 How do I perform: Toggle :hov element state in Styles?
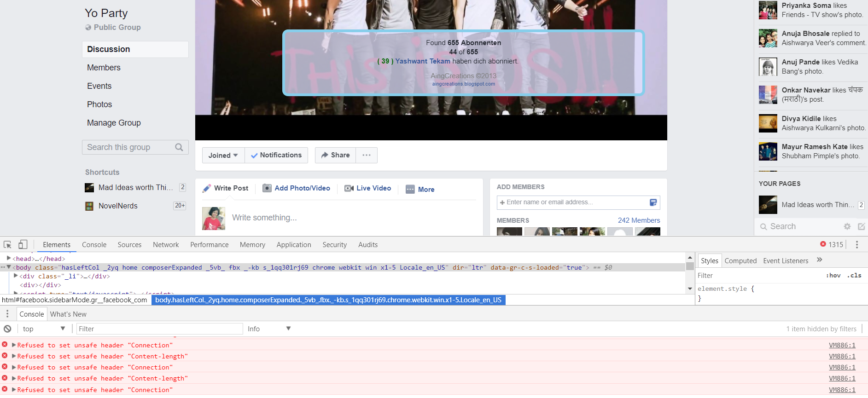click(x=833, y=275)
